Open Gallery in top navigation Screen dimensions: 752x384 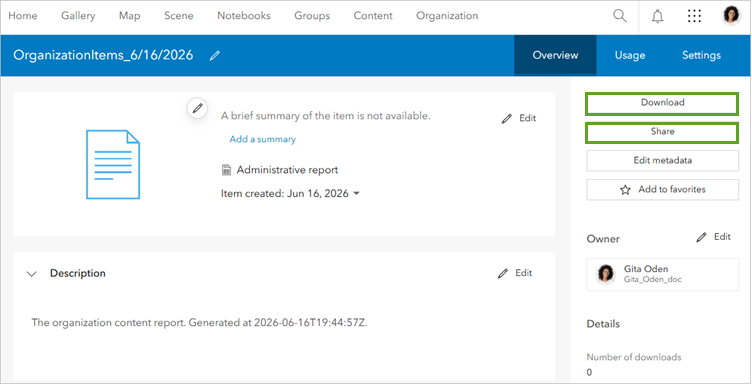pyautogui.click(x=78, y=15)
